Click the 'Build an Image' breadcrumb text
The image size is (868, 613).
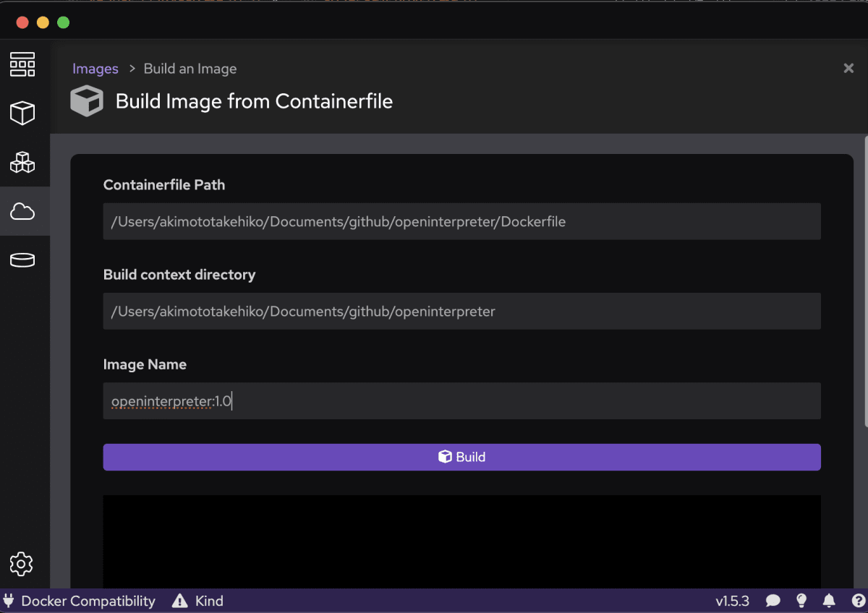pos(190,69)
